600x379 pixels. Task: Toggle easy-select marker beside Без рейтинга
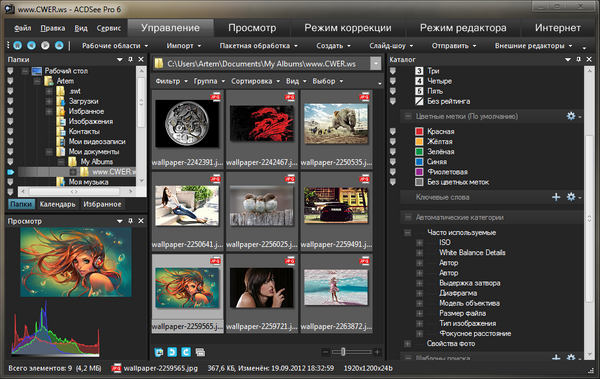(393, 101)
